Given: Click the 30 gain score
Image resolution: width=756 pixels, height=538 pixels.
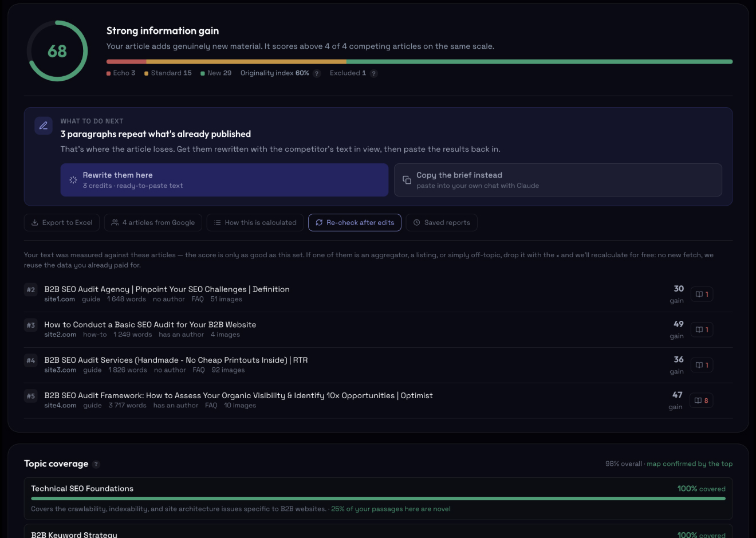Looking at the screenshot, I should tap(679, 289).
